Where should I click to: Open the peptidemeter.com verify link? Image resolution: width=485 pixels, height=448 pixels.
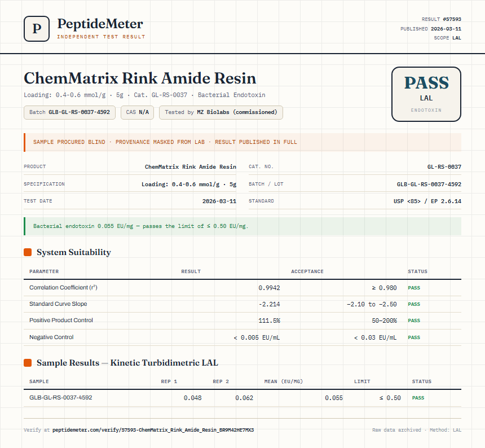click(153, 430)
